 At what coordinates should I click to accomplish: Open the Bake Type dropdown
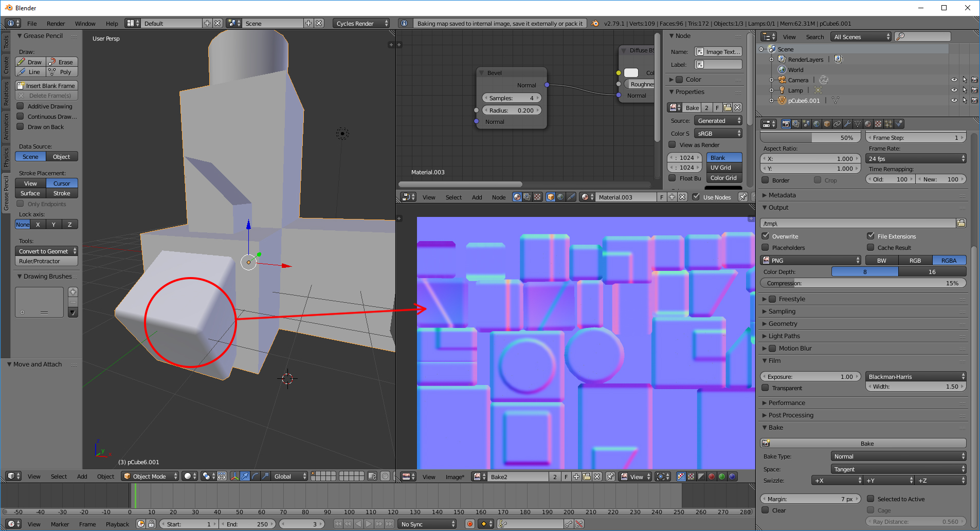898,456
